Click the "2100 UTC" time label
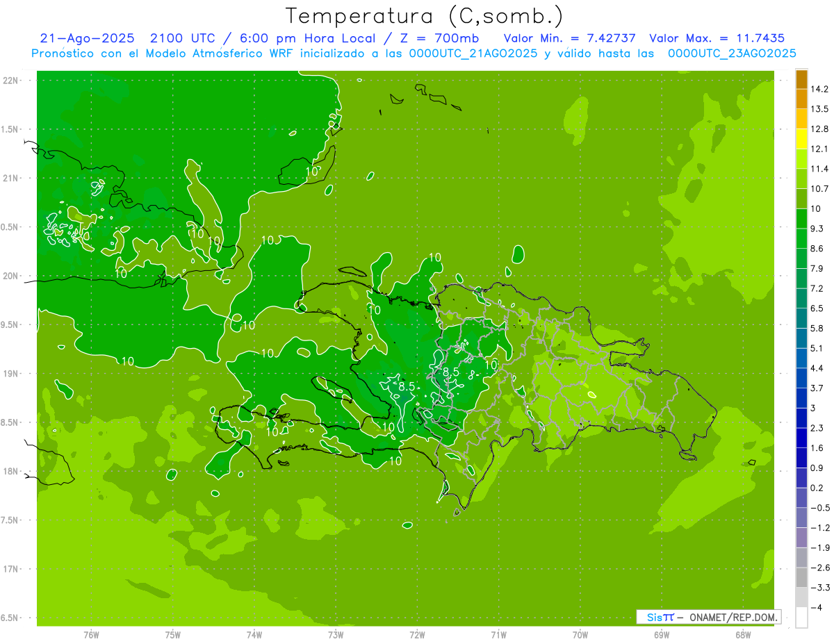The width and height of the screenshot is (834, 644). point(183,38)
